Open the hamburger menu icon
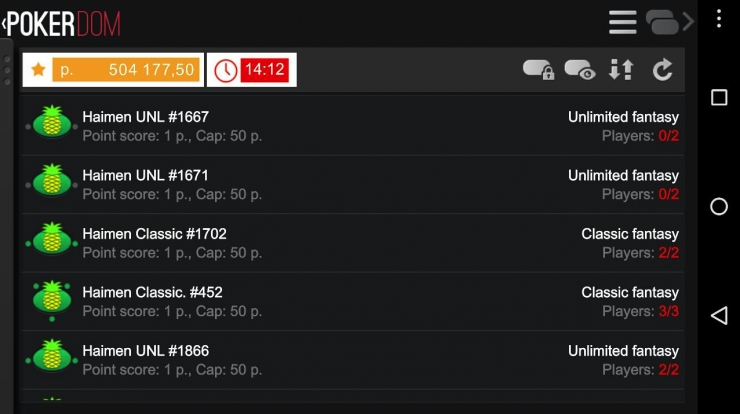Screen dimensions: 740x414 tap(622, 22)
